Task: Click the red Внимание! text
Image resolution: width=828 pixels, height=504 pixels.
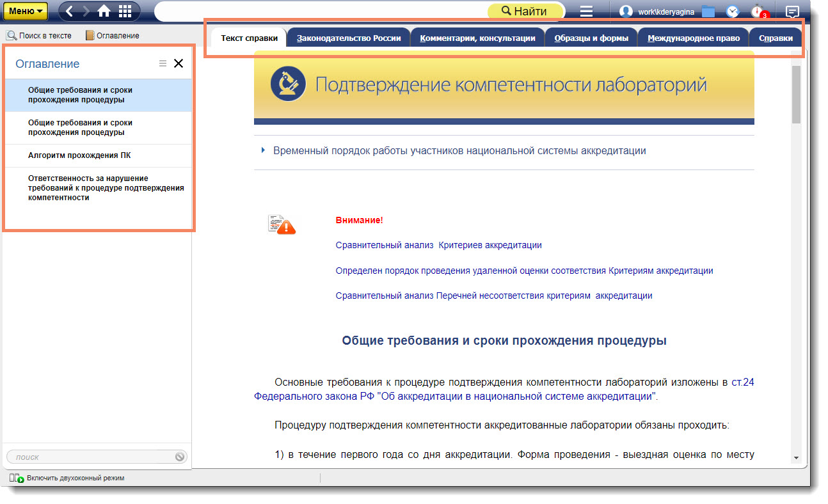Action: pyautogui.click(x=359, y=220)
